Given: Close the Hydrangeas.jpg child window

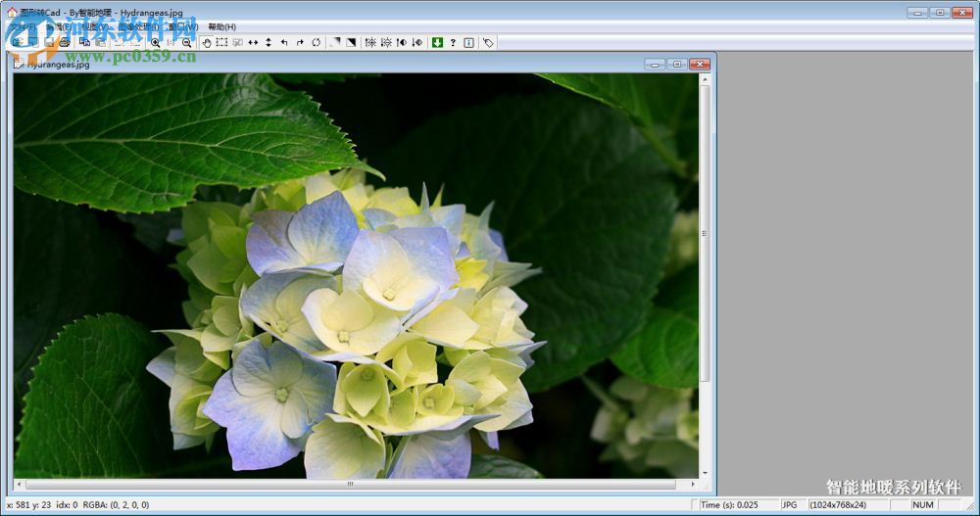Looking at the screenshot, I should (x=700, y=64).
